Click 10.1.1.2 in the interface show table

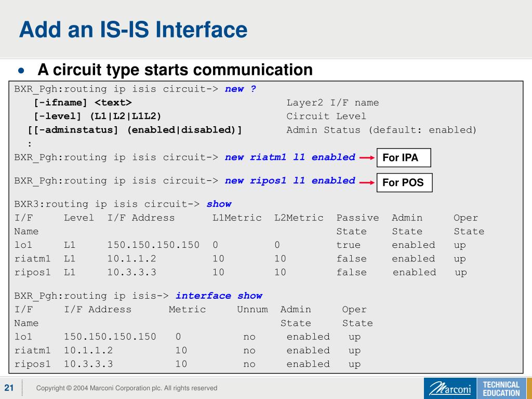click(88, 350)
